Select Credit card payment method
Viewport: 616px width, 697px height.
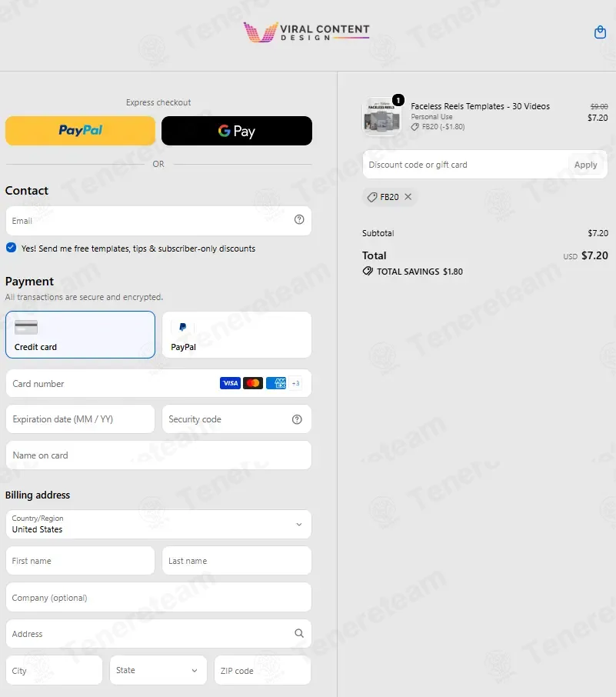pos(81,335)
